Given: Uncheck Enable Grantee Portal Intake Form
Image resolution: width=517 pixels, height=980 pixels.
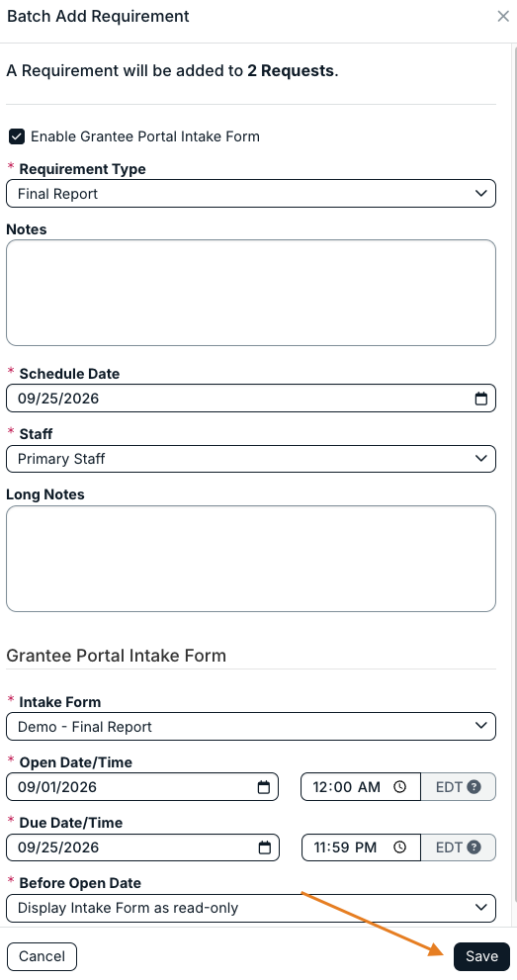Looking at the screenshot, I should 17,136.
